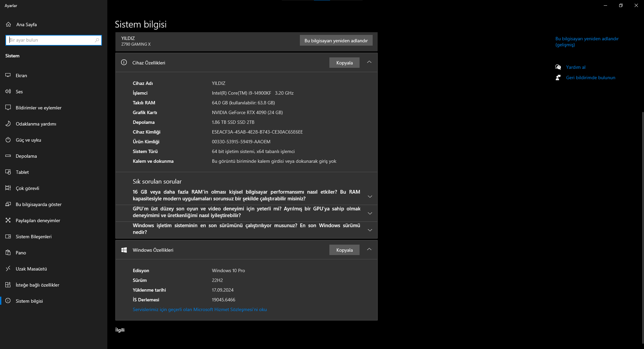Select Depolama in the sidebar
This screenshot has width=644, height=349.
coord(54,156)
